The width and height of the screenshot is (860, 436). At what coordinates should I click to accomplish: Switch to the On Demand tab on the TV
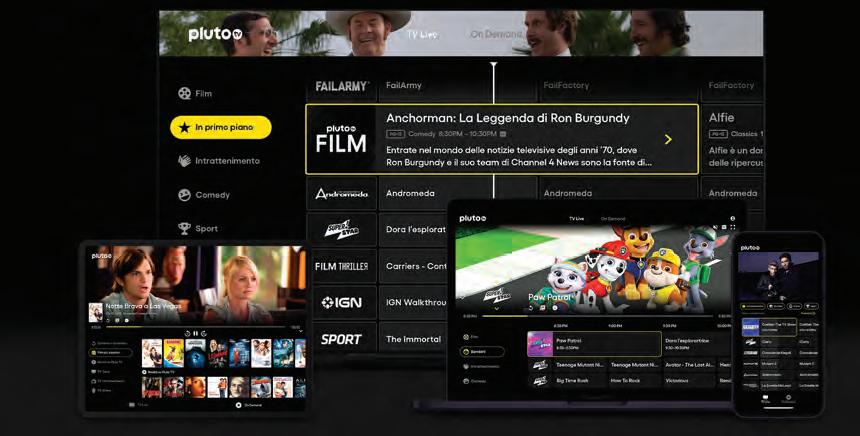(x=495, y=34)
